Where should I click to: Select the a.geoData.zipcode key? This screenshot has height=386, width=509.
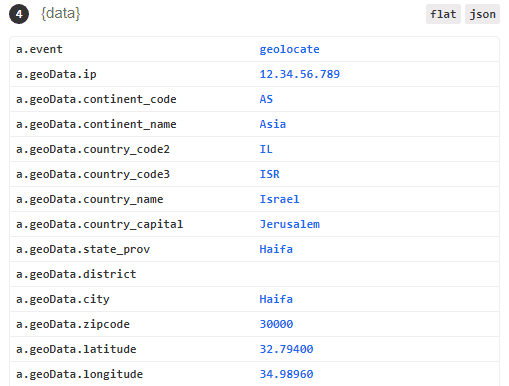[73, 324]
